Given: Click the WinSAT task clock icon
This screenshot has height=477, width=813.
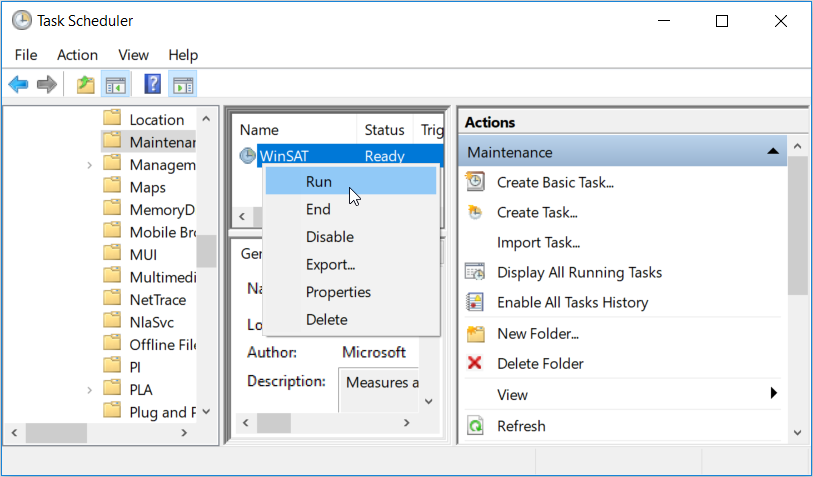Looking at the screenshot, I should [x=247, y=156].
